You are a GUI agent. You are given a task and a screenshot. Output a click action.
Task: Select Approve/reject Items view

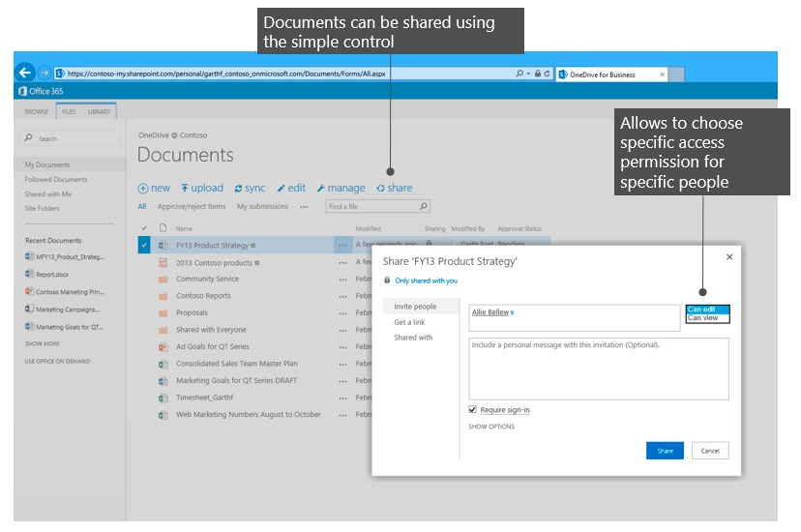pyautogui.click(x=192, y=206)
